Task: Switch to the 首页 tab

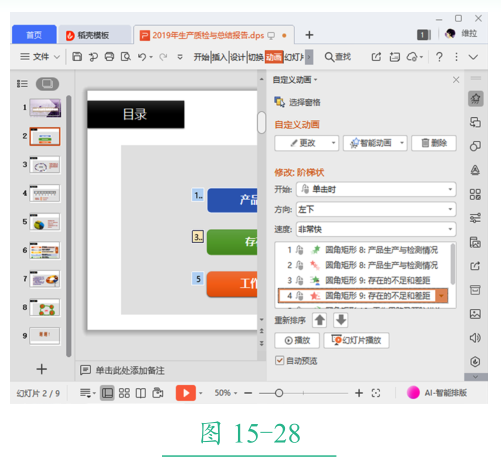Action: [x=34, y=34]
